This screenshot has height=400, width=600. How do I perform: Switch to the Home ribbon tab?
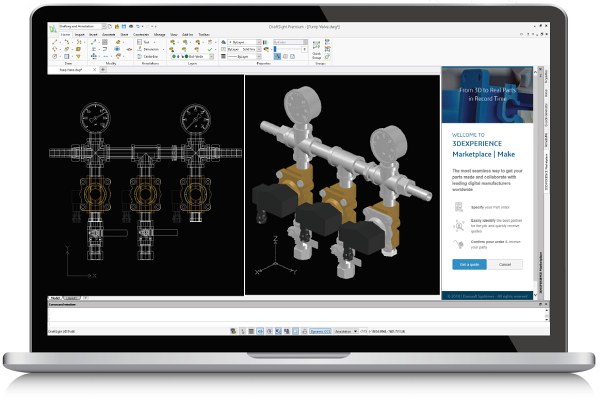click(65, 34)
